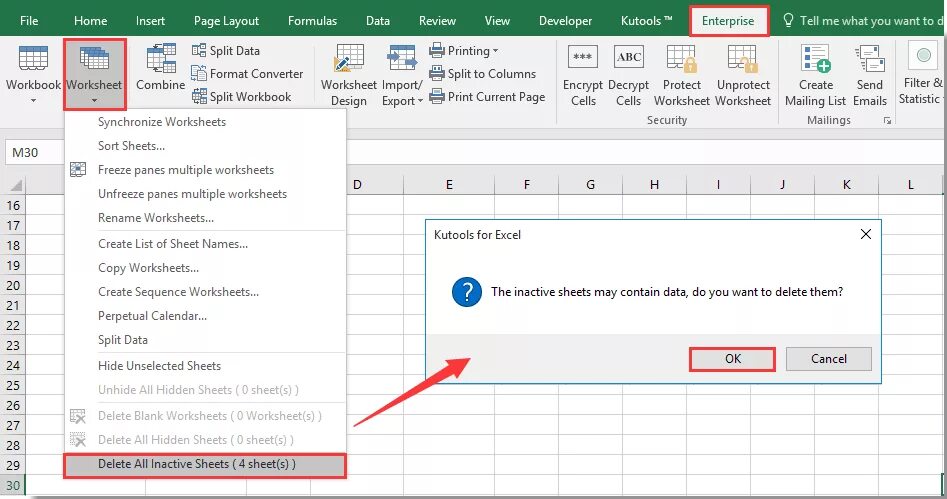Click the Encrypt Cells icon
The image size is (947, 499).
pyautogui.click(x=583, y=57)
